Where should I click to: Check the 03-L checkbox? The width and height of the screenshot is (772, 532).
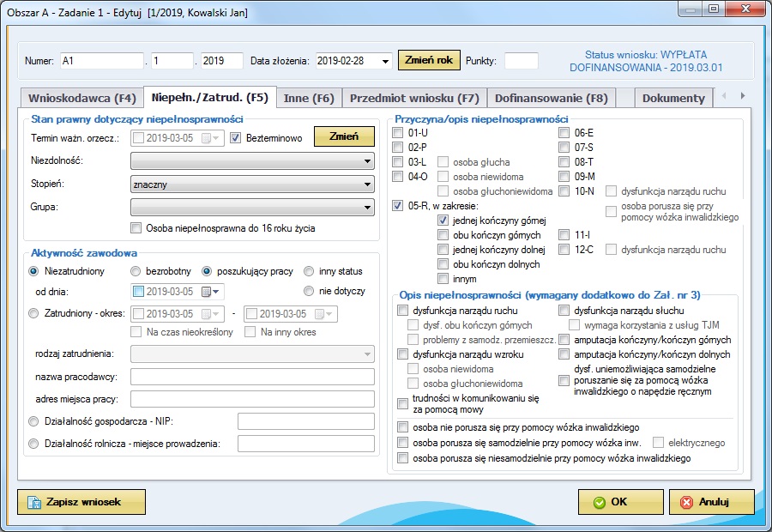click(398, 161)
